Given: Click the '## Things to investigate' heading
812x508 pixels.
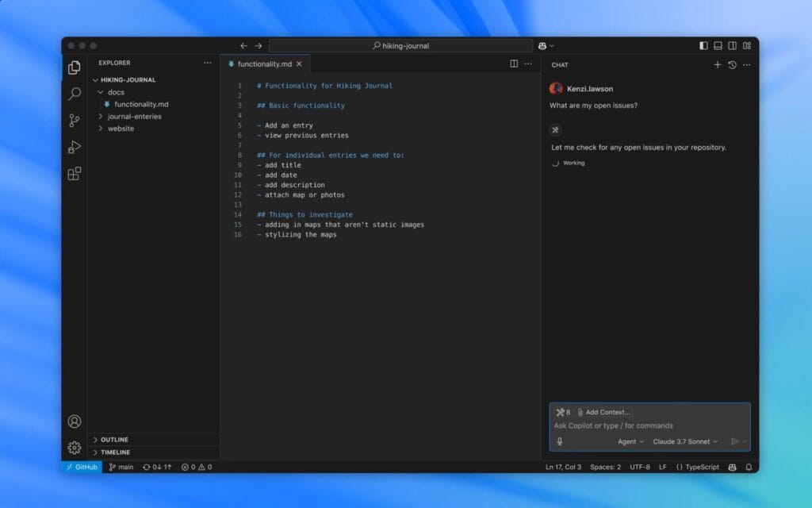Looking at the screenshot, I should (x=305, y=214).
